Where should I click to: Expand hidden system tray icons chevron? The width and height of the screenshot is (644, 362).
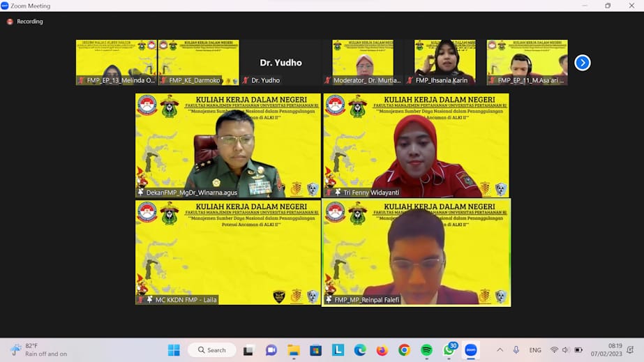point(500,350)
